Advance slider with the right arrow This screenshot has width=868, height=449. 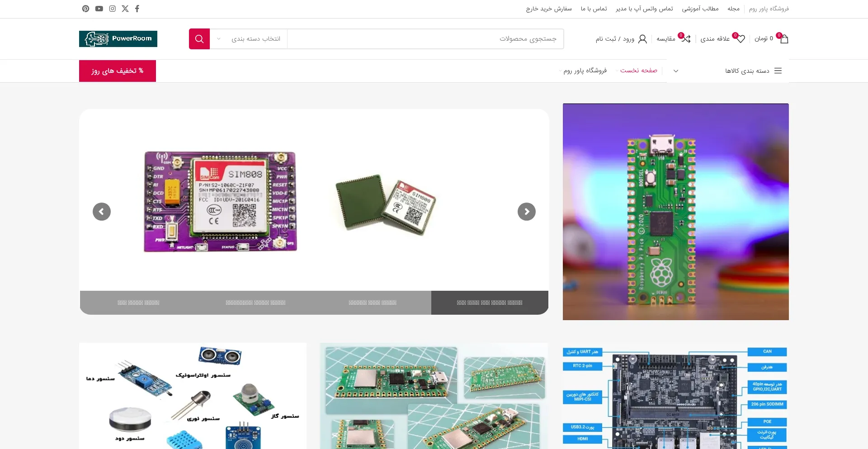527,212
